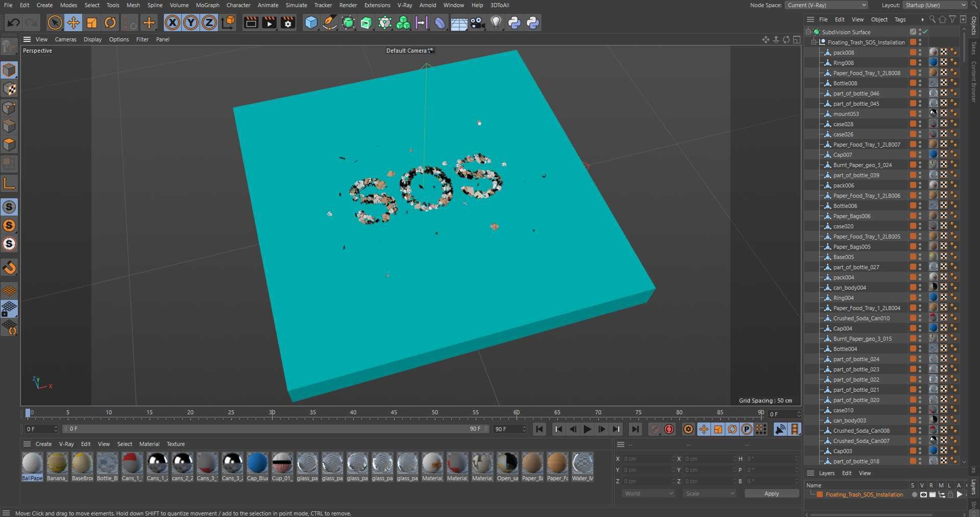Click the coordinate system icon
The height and width of the screenshot is (517, 980).
pos(229,22)
